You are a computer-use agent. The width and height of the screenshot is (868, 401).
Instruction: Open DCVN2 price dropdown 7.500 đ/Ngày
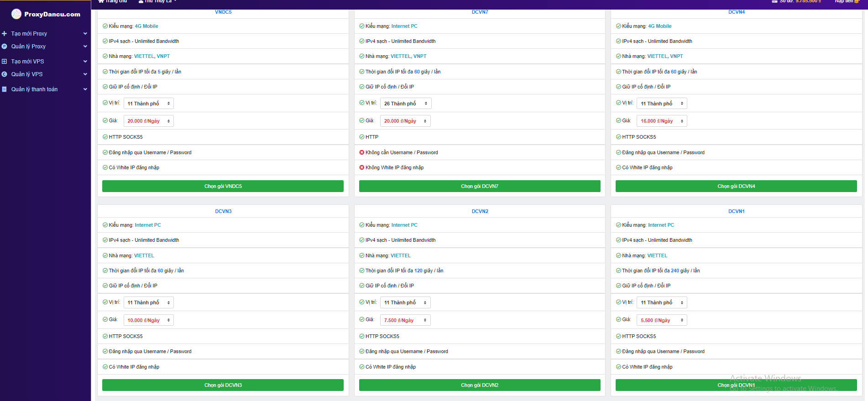click(x=405, y=320)
